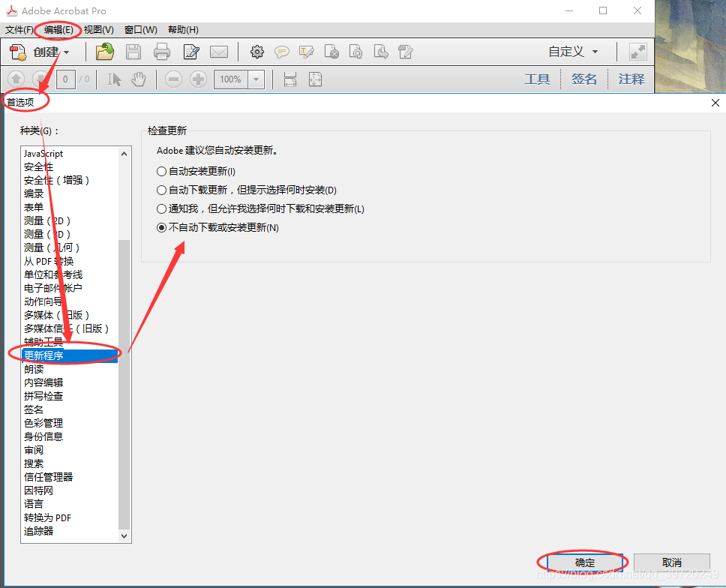Screen dimensions: 726x588
Task: Open the Comment panel
Action: pyautogui.click(x=631, y=79)
